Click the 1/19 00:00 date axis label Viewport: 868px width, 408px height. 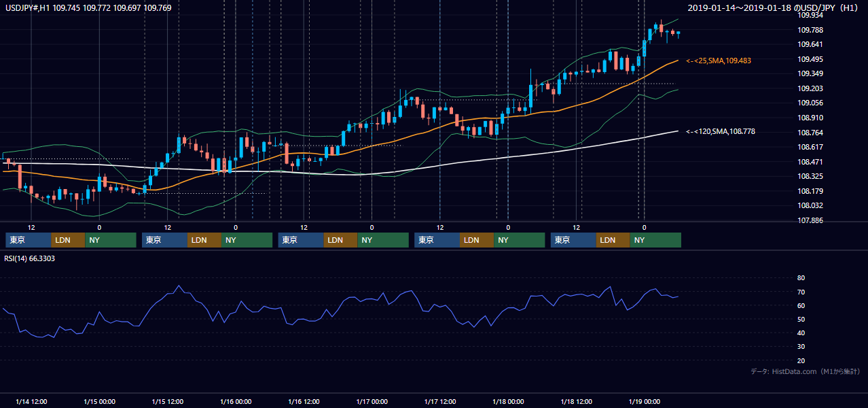point(645,401)
